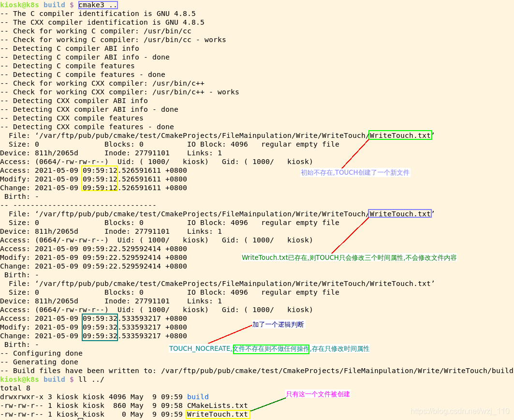Click 'The CXX compiler identification' line

103,22
